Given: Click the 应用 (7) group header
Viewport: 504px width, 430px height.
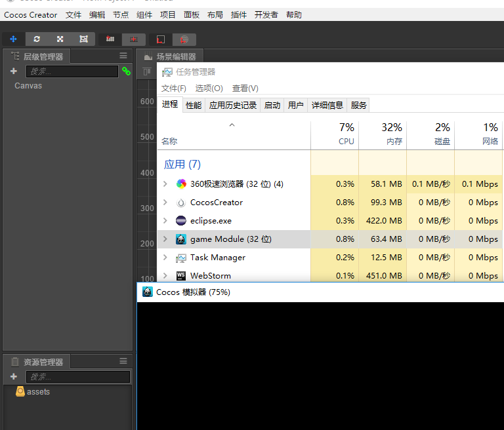Looking at the screenshot, I should click(182, 164).
